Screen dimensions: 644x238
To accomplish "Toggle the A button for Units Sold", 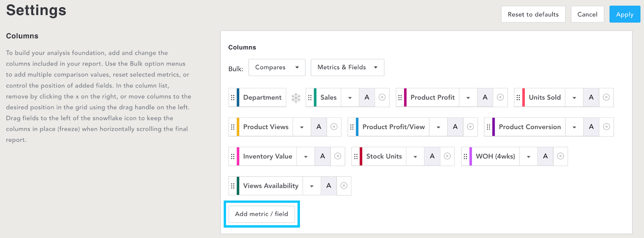I will pyautogui.click(x=591, y=97).
